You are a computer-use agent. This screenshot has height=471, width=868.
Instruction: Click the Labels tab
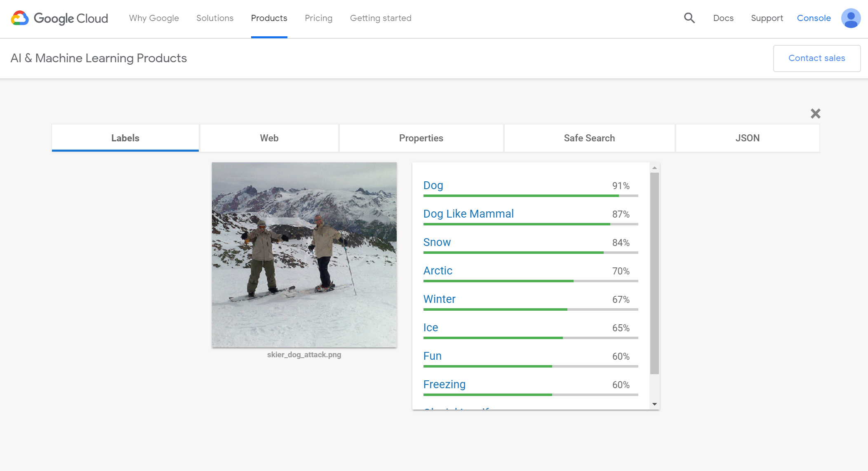point(125,138)
